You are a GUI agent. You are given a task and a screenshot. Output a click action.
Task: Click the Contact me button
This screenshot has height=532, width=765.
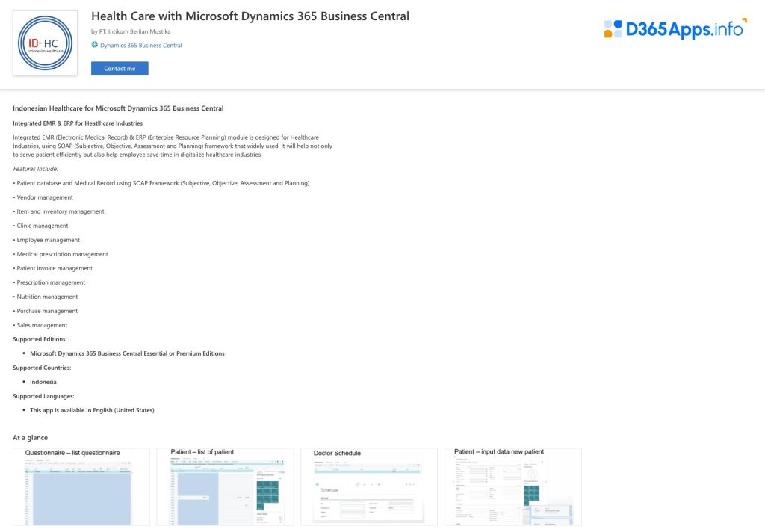(x=120, y=68)
